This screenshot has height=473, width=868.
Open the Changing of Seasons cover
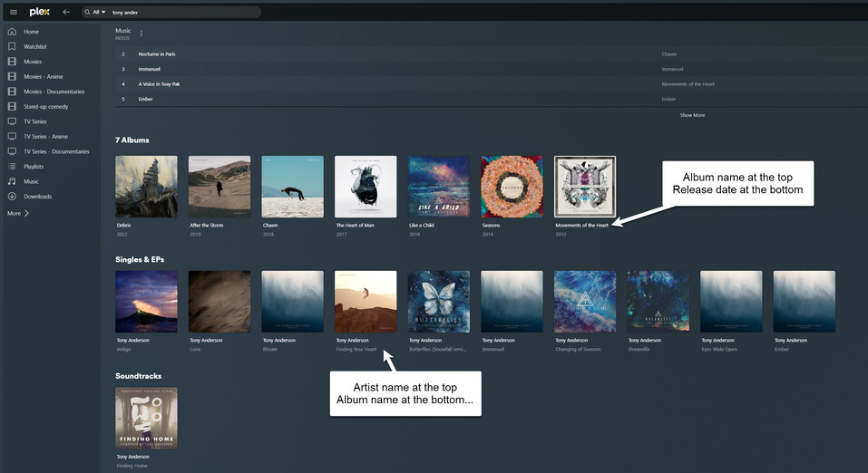point(585,302)
